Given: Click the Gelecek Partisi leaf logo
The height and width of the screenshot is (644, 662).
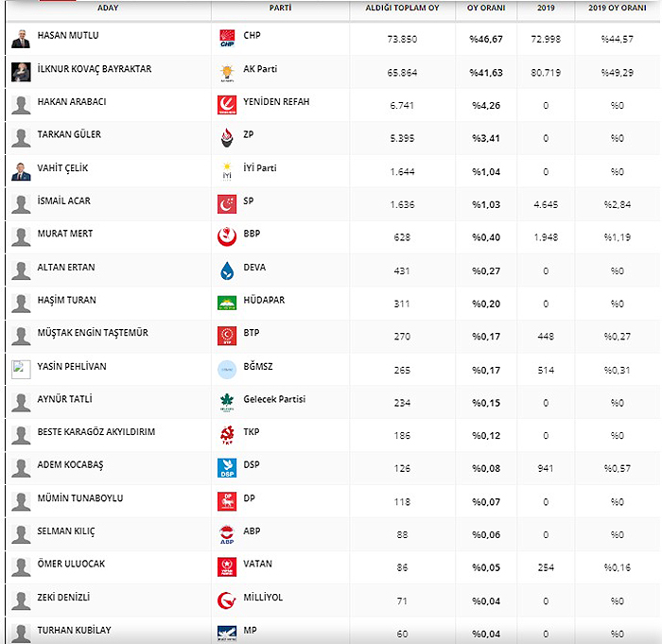Looking at the screenshot, I should [227, 403].
